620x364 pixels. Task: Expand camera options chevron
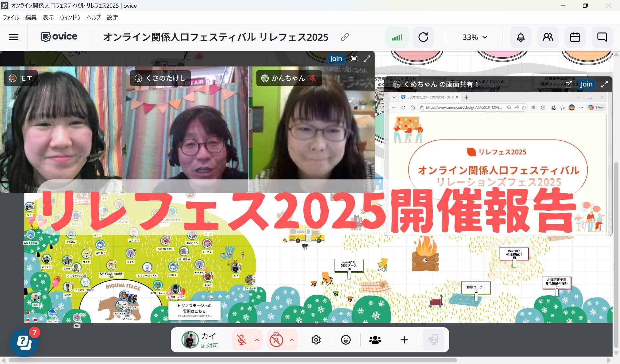[x=292, y=340]
